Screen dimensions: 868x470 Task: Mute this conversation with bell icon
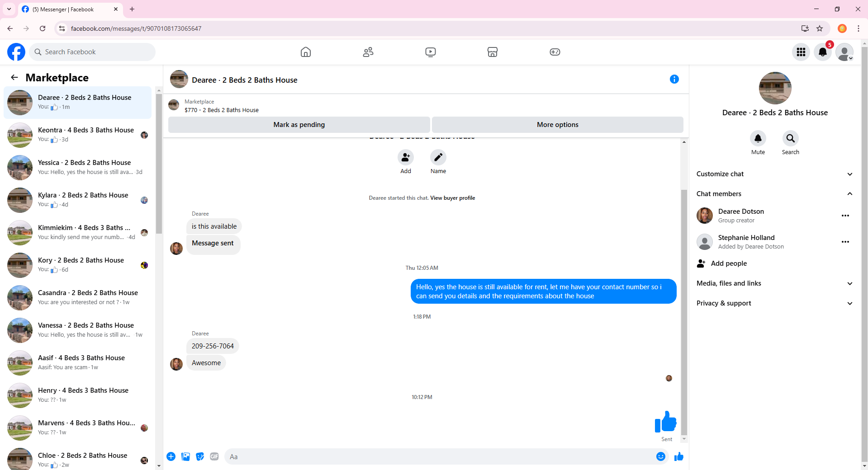(x=758, y=138)
